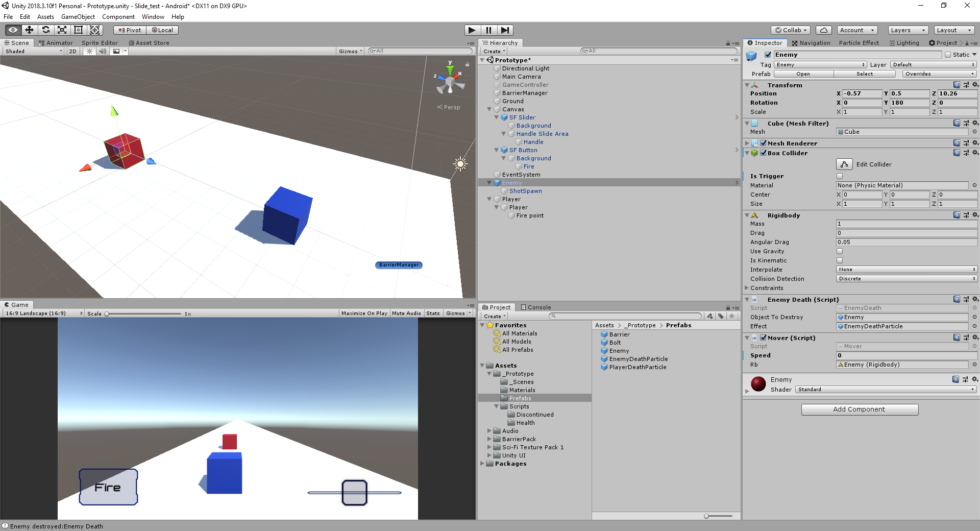Click prefab Select button
The image size is (980, 531).
coord(865,74)
